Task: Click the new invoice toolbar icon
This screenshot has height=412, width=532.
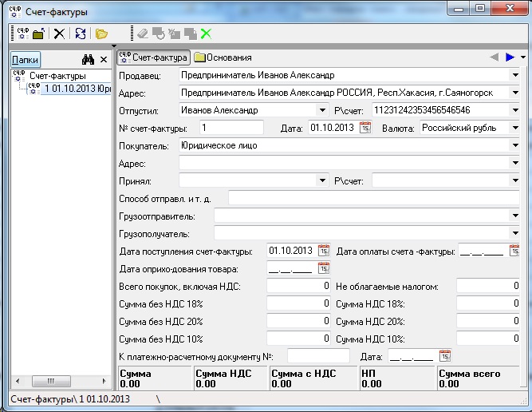Action: tap(23, 34)
